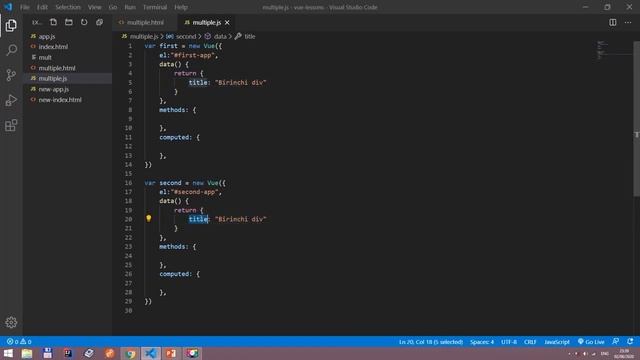The height and width of the screenshot is (360, 640).
Task: Open the Source Control view
Action: pos(11,75)
